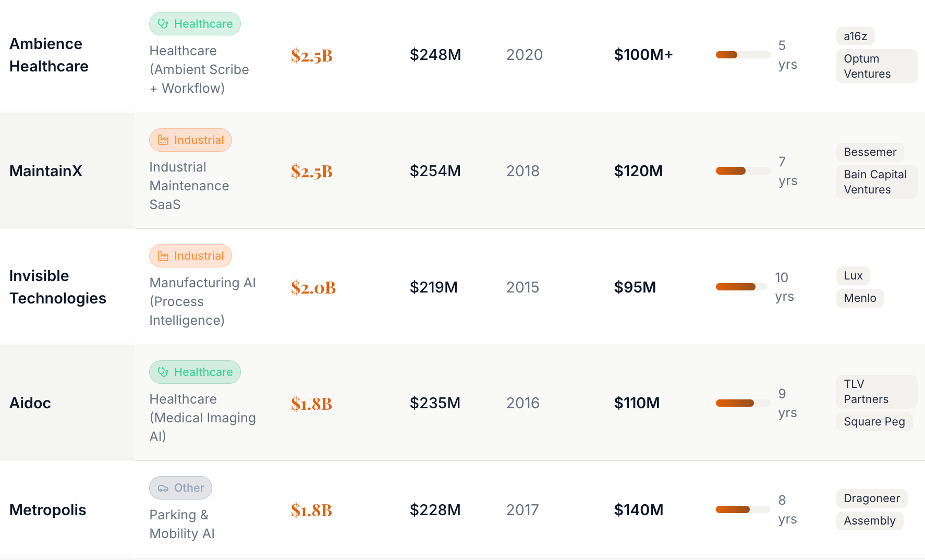Click $95M revenue figure
This screenshot has width=925, height=560.
(635, 287)
